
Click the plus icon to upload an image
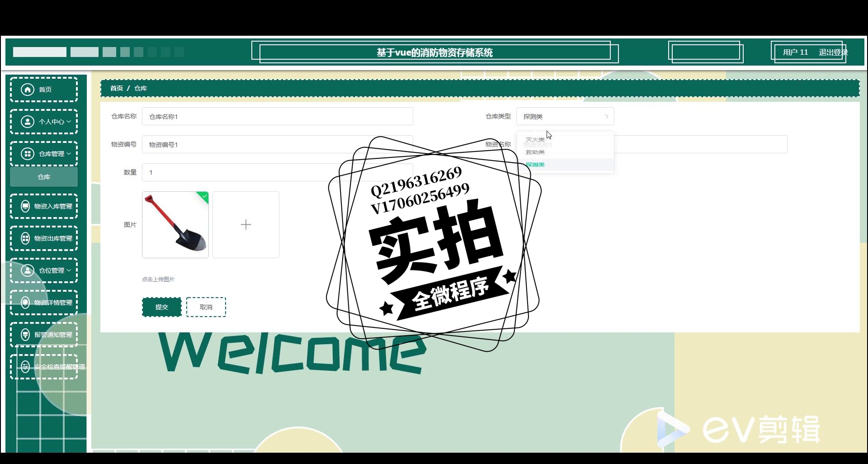[x=246, y=225]
